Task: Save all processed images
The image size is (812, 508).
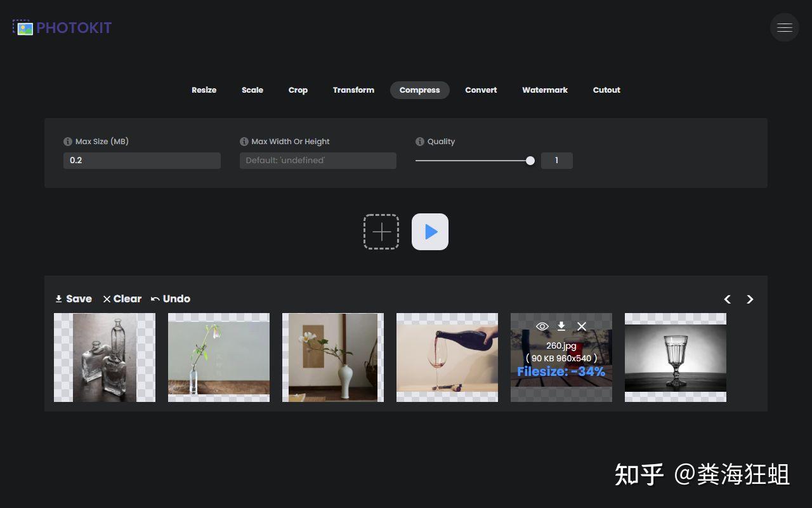Action: coord(74,299)
